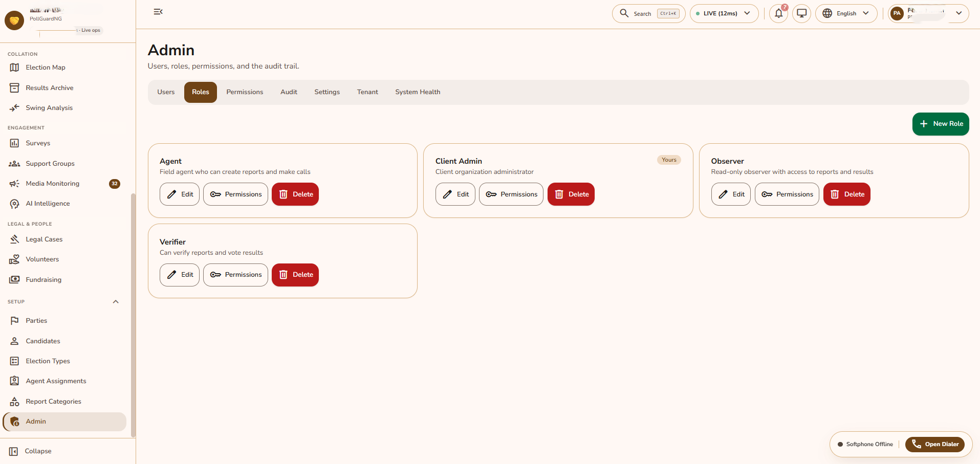Go to Legal Cases
The image size is (980, 464).
tap(64, 239)
